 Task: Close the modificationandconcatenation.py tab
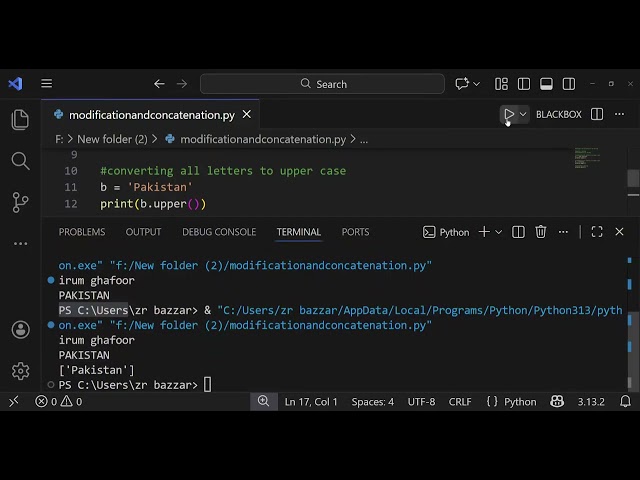pos(247,115)
